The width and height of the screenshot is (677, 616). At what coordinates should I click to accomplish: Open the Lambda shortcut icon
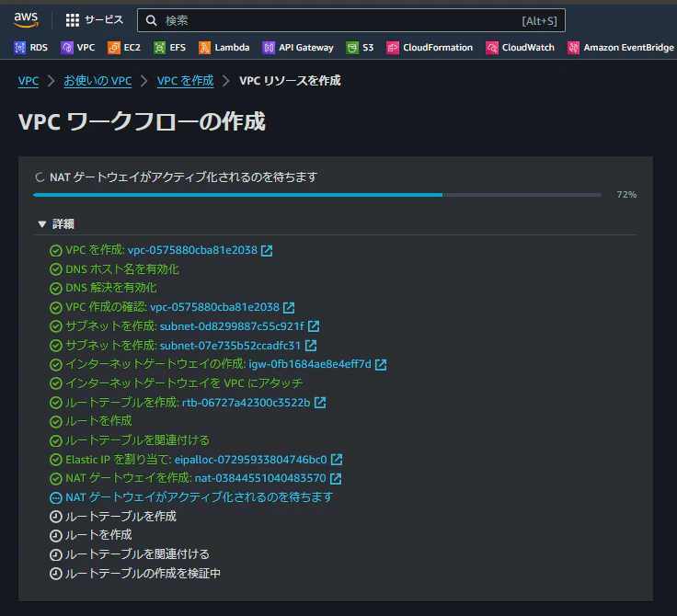[x=204, y=48]
